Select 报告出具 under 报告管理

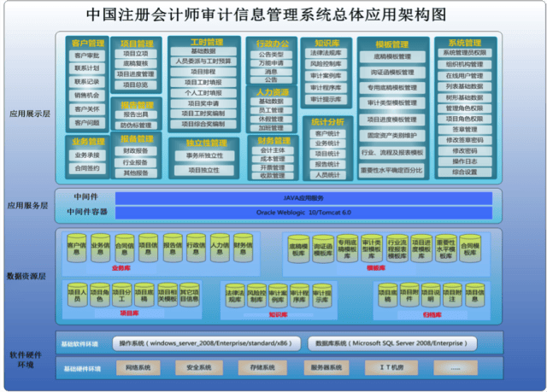point(136,114)
